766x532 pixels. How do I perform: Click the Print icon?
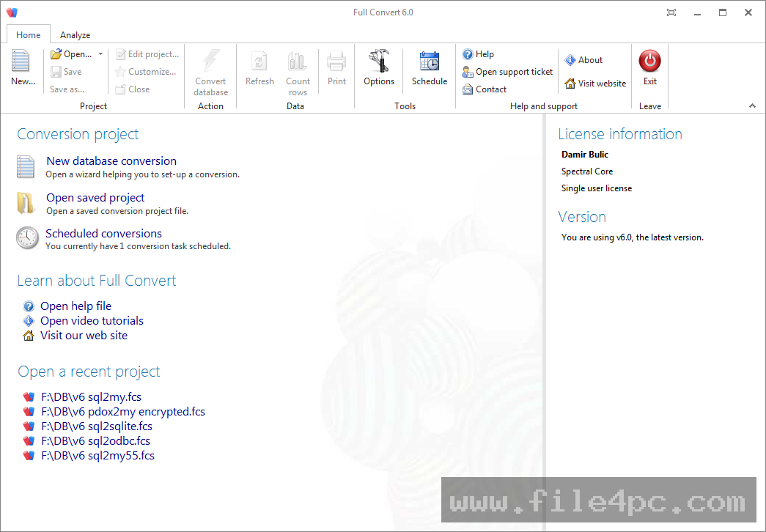tap(336, 62)
